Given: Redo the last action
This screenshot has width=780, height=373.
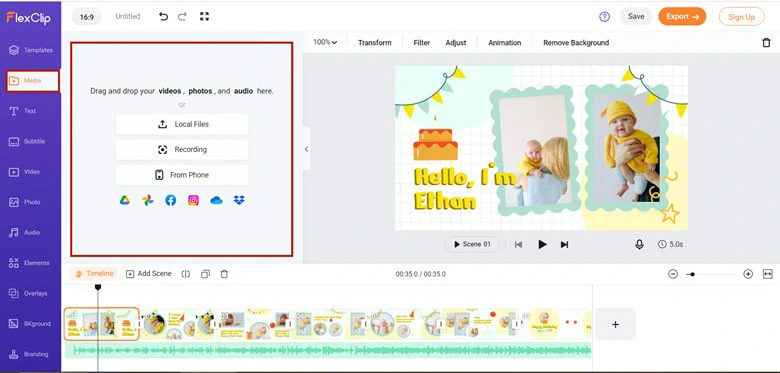Looking at the screenshot, I should 183,16.
